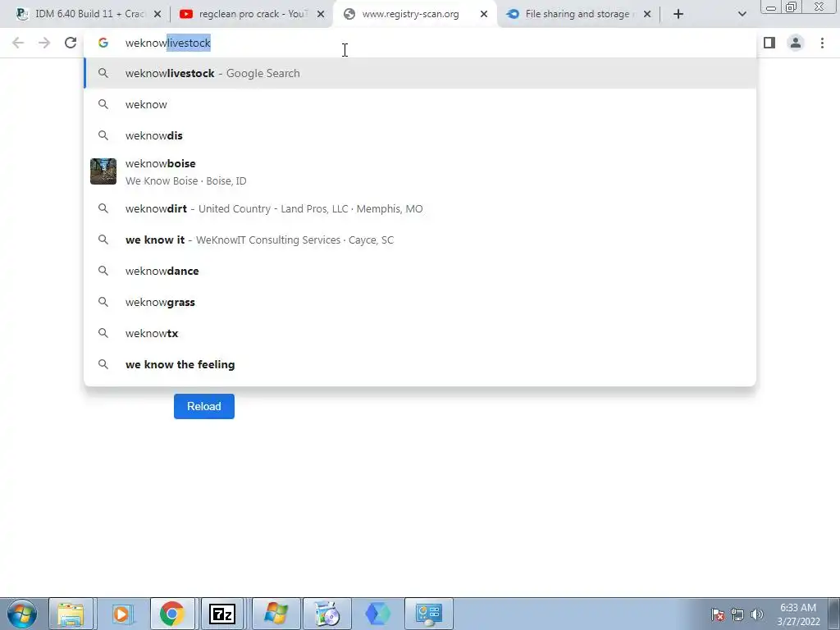This screenshot has height=630, width=840.
Task: Close the www.registry-scan.org tab
Action: 484,15
